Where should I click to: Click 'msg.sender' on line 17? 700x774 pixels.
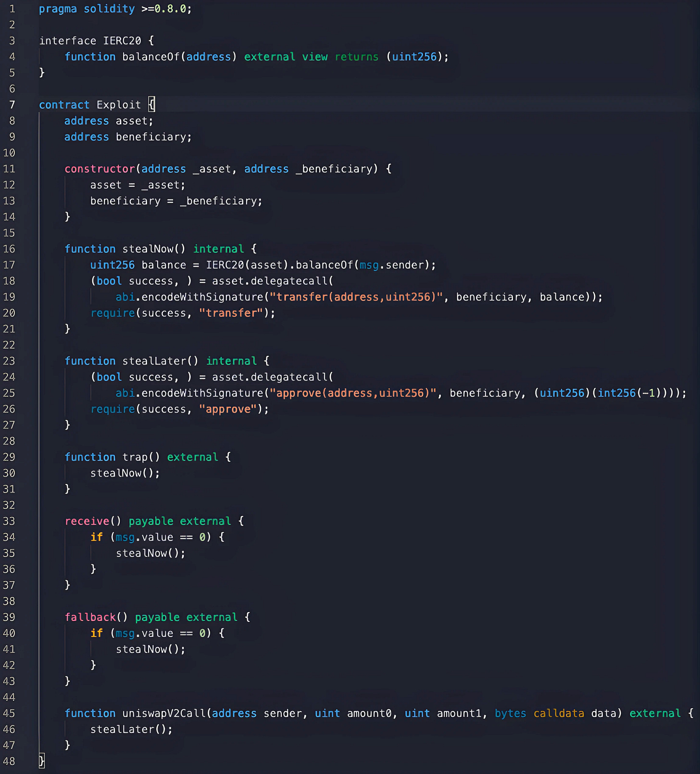pyautogui.click(x=392, y=265)
